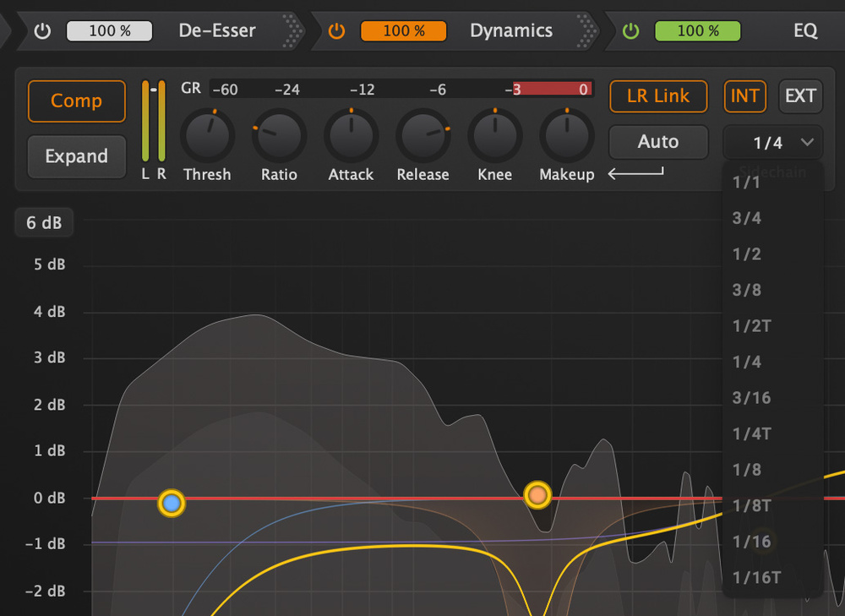Choose 1/16T from note list
The image size is (845, 616).
[773, 578]
